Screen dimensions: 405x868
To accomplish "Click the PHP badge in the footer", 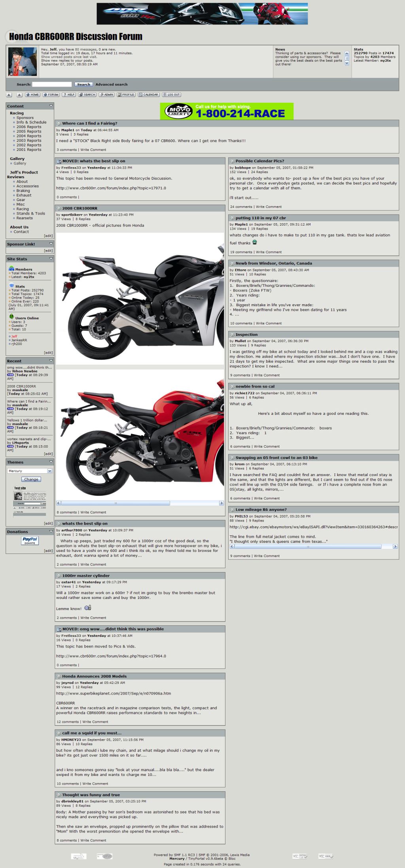I will (x=105, y=856).
